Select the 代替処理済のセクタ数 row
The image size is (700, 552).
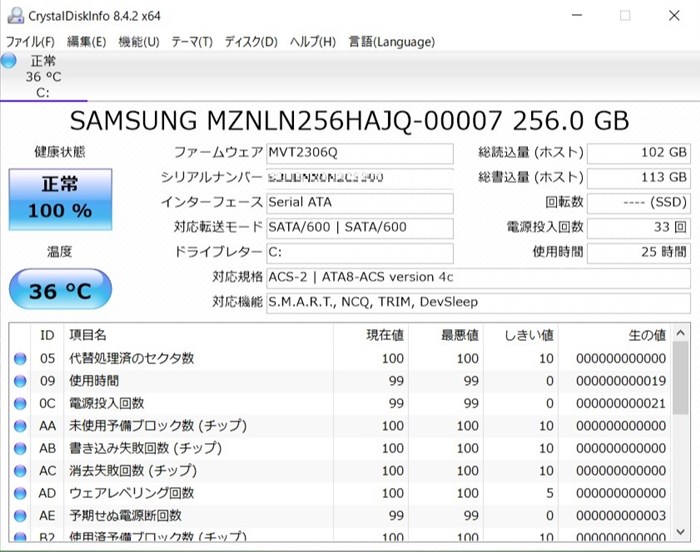tap(340, 359)
